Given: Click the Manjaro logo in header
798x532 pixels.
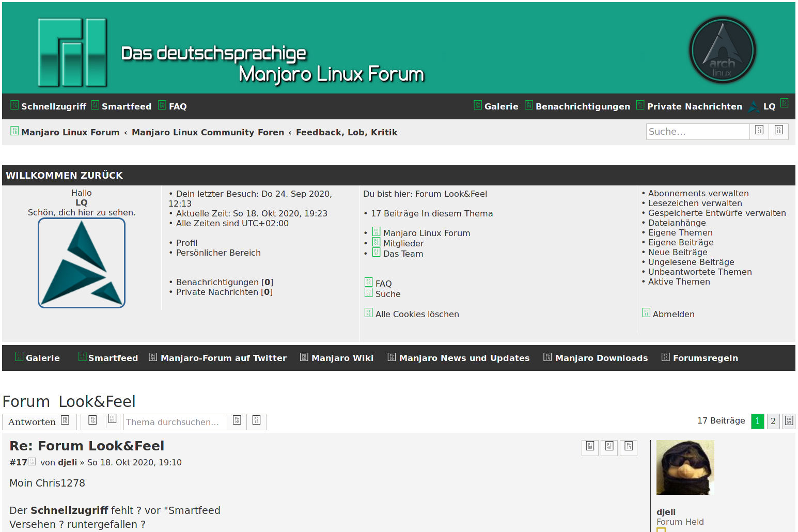Looking at the screenshot, I should pos(72,53).
